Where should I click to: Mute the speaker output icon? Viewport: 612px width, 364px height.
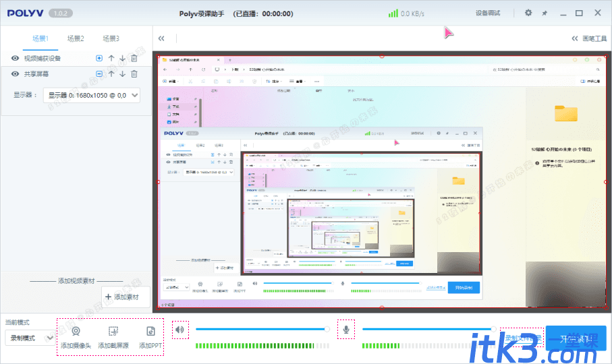pyautogui.click(x=180, y=330)
